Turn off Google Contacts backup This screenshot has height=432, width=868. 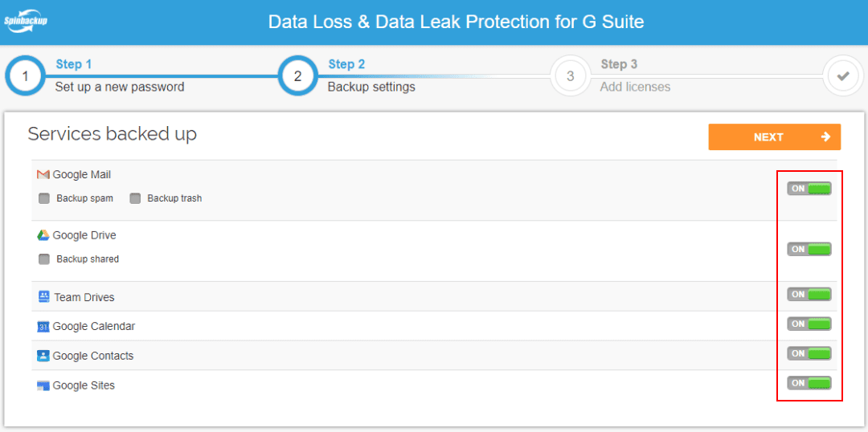(809, 353)
